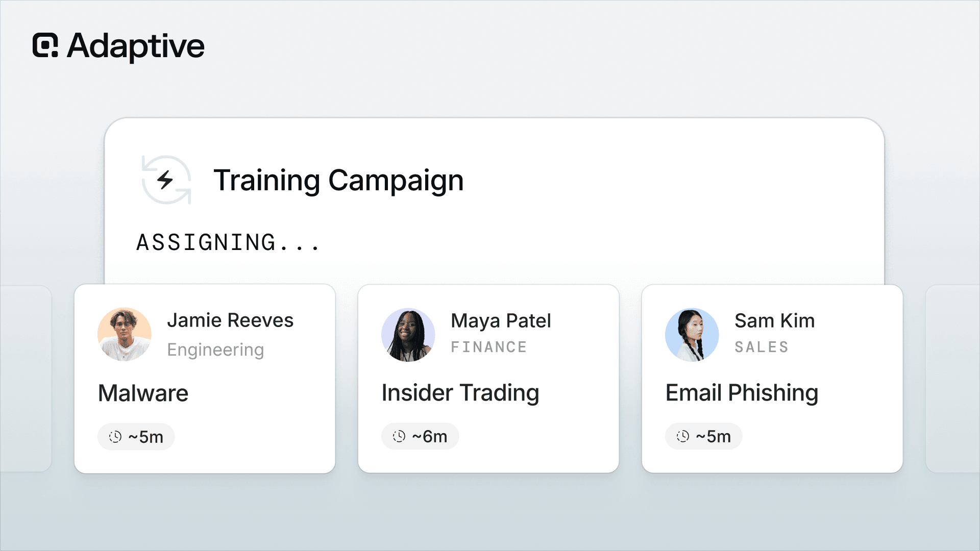Select Sam Kim's profile avatar
This screenshot has width=980, height=551.
692,335
